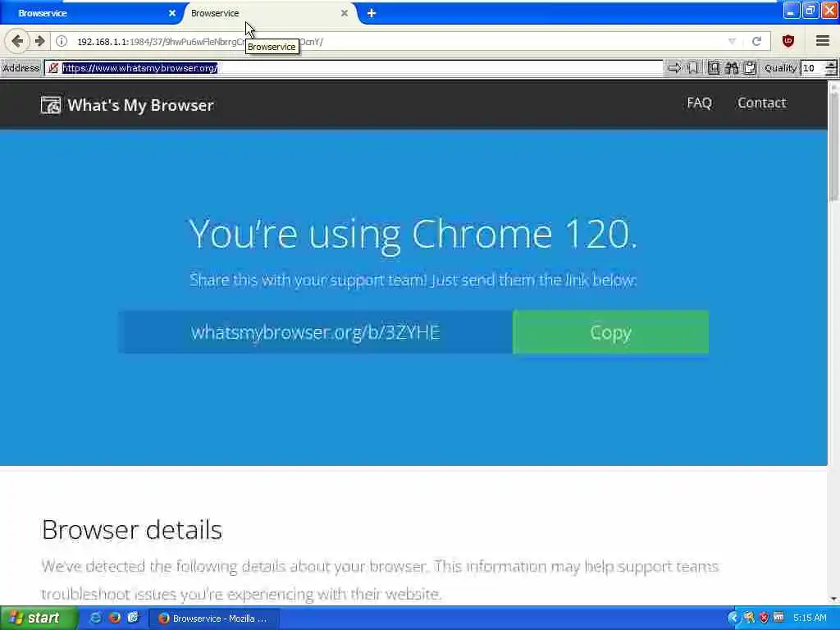Go forward with the Firefox forward arrow
Image resolution: width=840 pixels, height=630 pixels.
tap(39, 41)
